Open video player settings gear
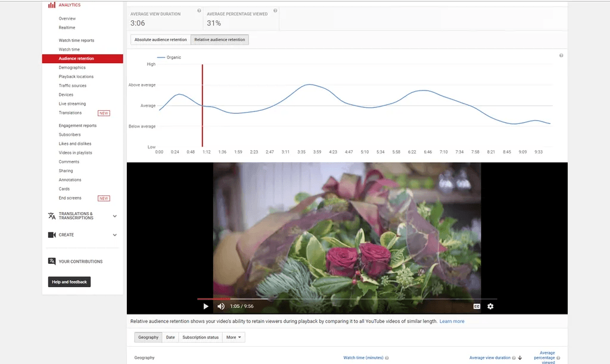This screenshot has height=364, width=610. [490, 306]
